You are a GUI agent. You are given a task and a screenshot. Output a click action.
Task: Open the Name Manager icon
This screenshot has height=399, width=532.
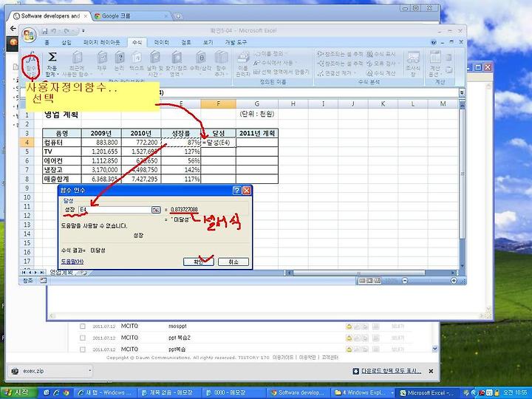[x=243, y=57]
